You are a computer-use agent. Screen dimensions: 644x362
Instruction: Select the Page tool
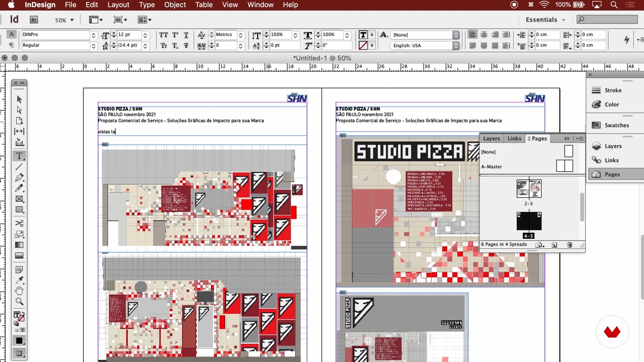pyautogui.click(x=19, y=121)
